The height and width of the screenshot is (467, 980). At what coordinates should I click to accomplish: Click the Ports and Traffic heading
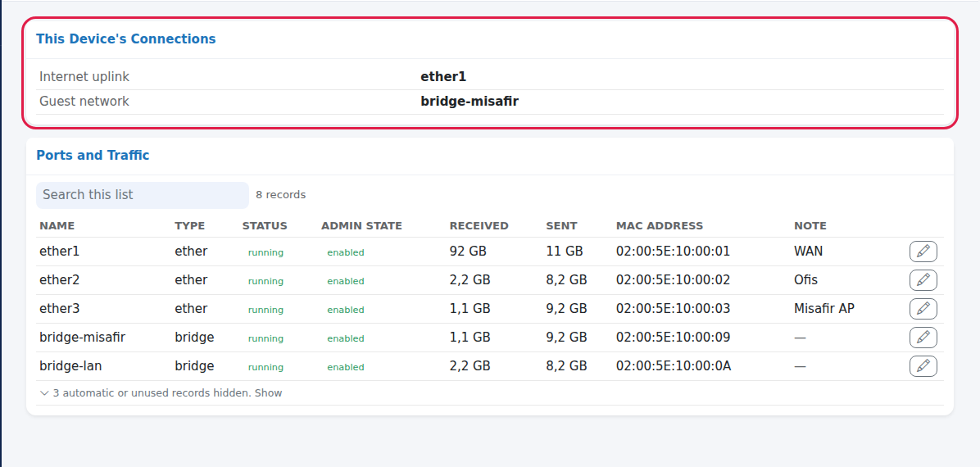point(93,155)
